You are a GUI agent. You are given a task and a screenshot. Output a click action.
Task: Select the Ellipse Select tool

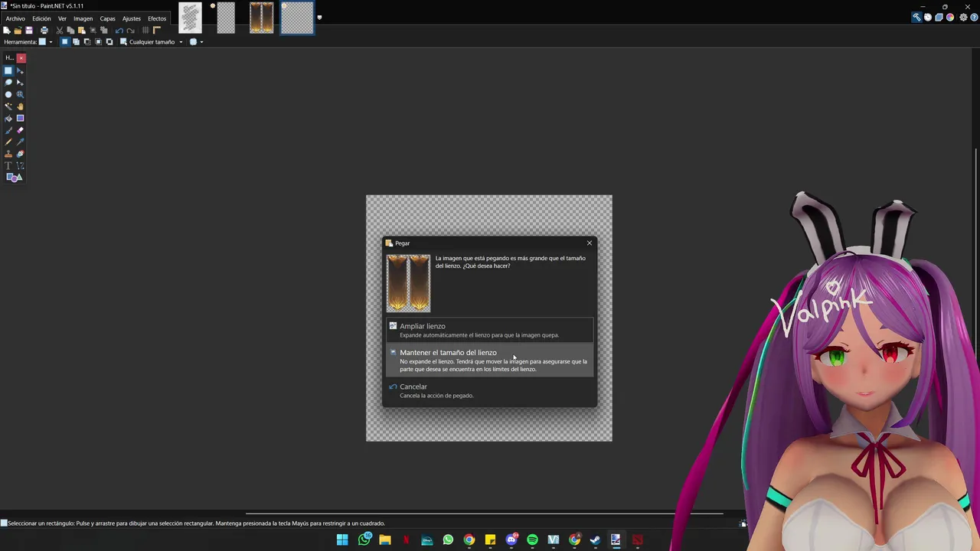[x=8, y=94]
